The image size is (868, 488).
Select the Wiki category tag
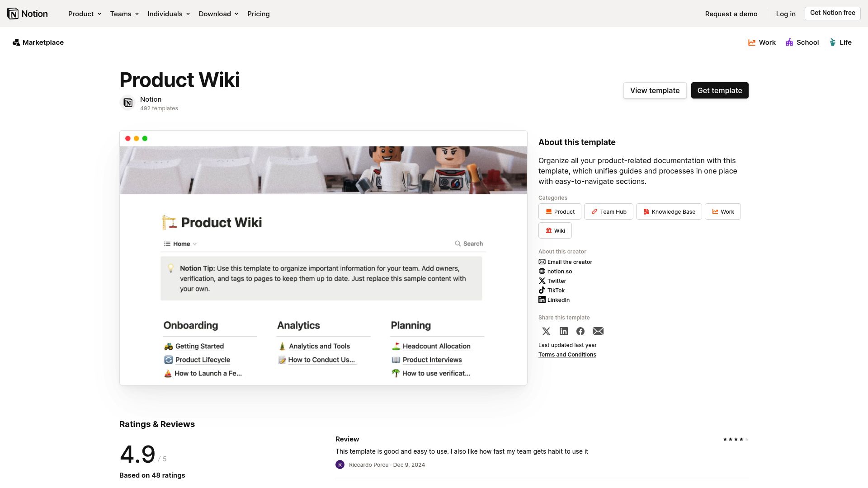(555, 231)
